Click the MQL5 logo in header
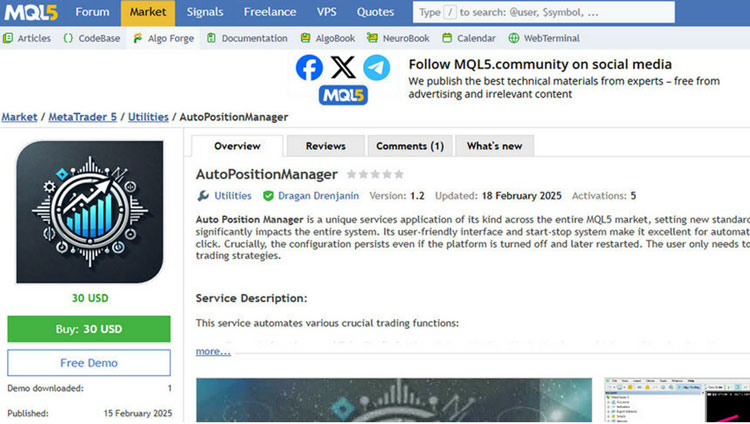The width and height of the screenshot is (750, 424). coord(31,13)
